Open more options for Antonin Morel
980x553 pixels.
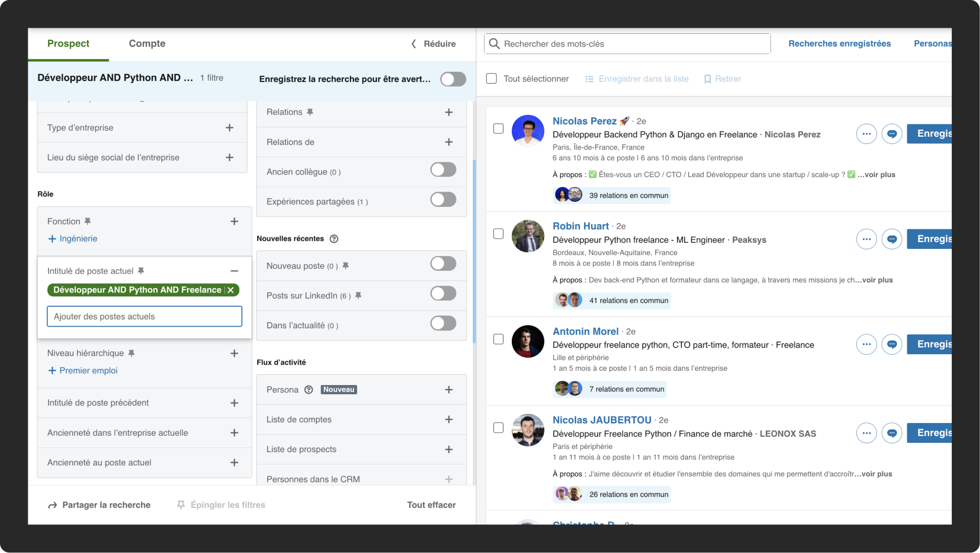tap(866, 345)
